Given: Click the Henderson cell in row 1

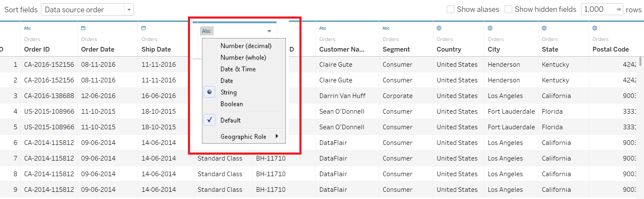Looking at the screenshot, I should [504, 65].
